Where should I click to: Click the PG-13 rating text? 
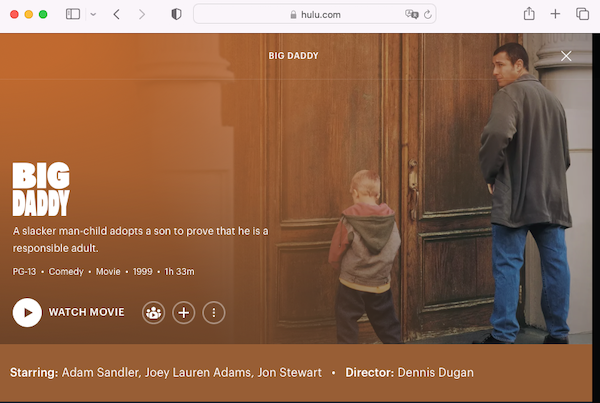point(24,271)
